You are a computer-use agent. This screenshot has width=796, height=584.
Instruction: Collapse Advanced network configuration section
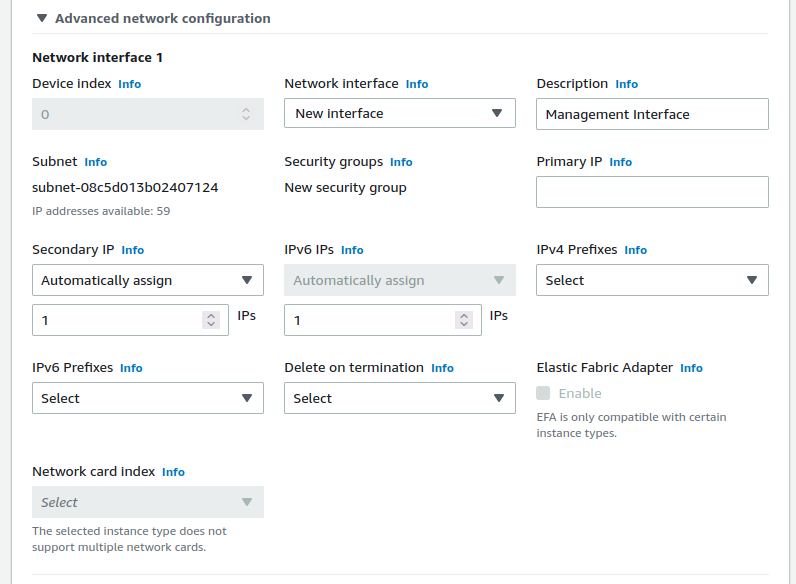click(42, 18)
